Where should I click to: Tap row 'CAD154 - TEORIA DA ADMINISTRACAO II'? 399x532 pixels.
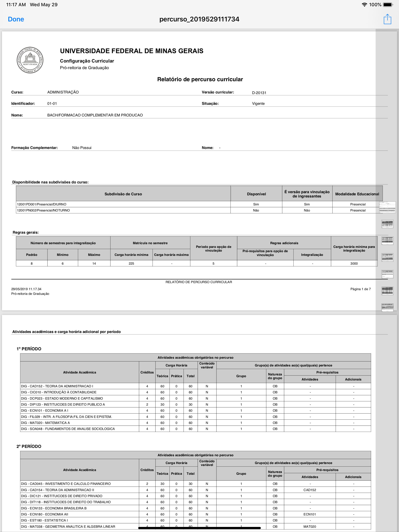195,490
